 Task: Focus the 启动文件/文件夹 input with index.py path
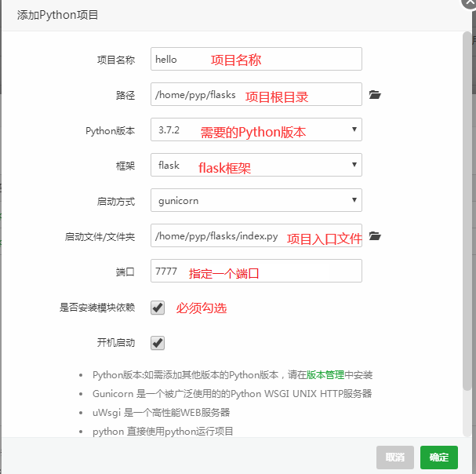pyautogui.click(x=256, y=235)
